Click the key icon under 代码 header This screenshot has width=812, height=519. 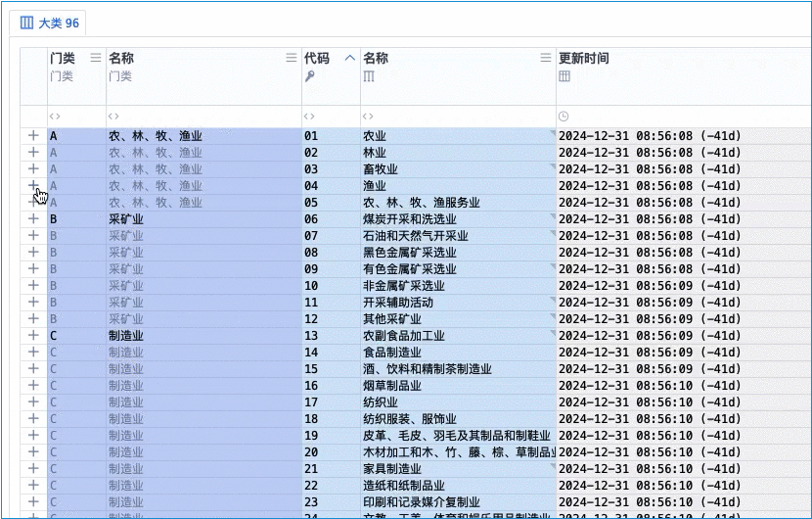(310, 76)
